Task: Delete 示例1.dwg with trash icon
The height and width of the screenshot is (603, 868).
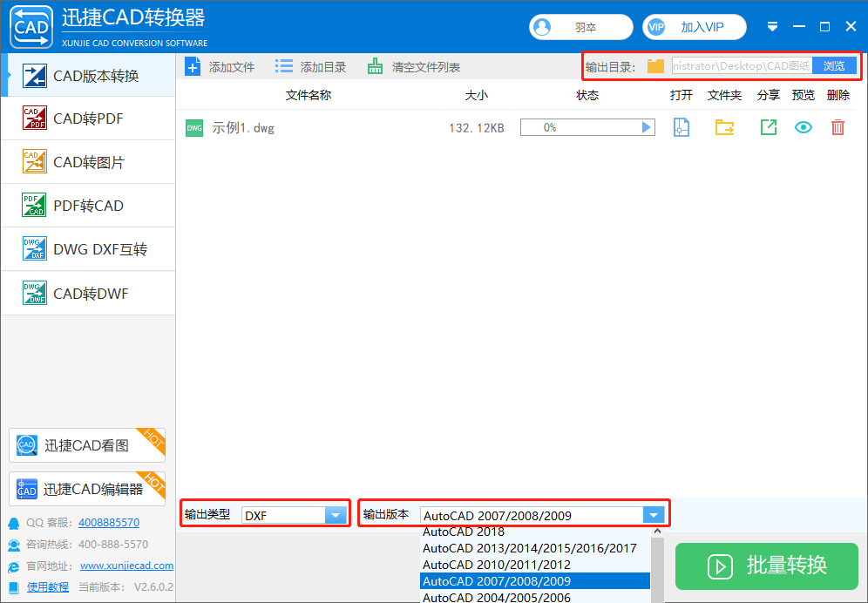Action: pos(838,127)
